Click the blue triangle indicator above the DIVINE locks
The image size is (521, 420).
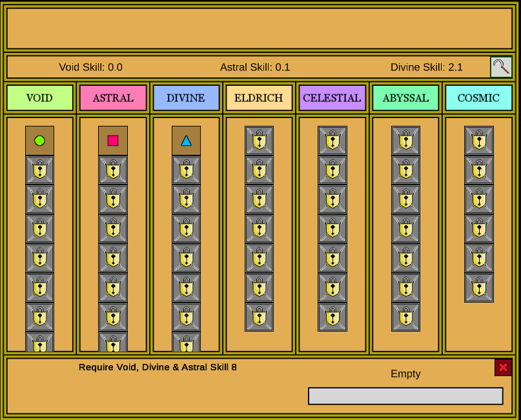point(186,139)
